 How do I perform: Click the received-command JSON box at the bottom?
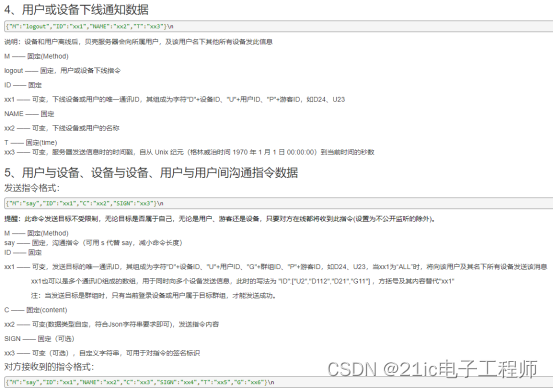coord(279,382)
